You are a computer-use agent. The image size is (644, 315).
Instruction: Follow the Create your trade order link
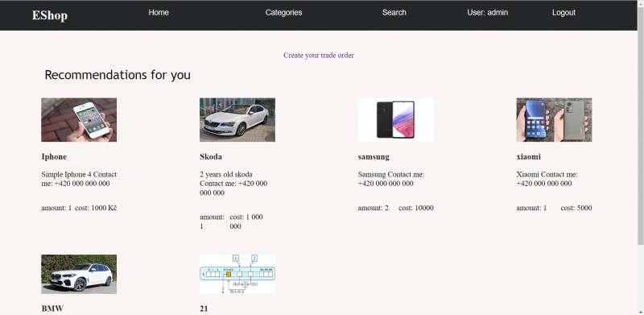point(319,55)
